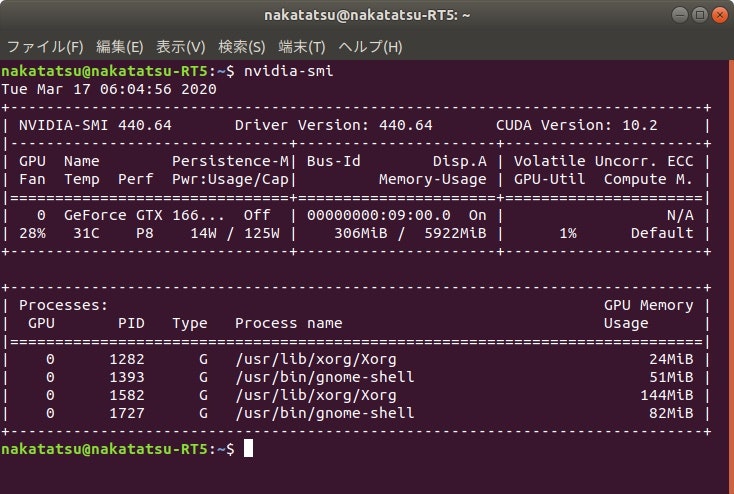The width and height of the screenshot is (734, 494).
Task: Click the total memory value 5922MiB
Action: pyautogui.click(x=455, y=233)
